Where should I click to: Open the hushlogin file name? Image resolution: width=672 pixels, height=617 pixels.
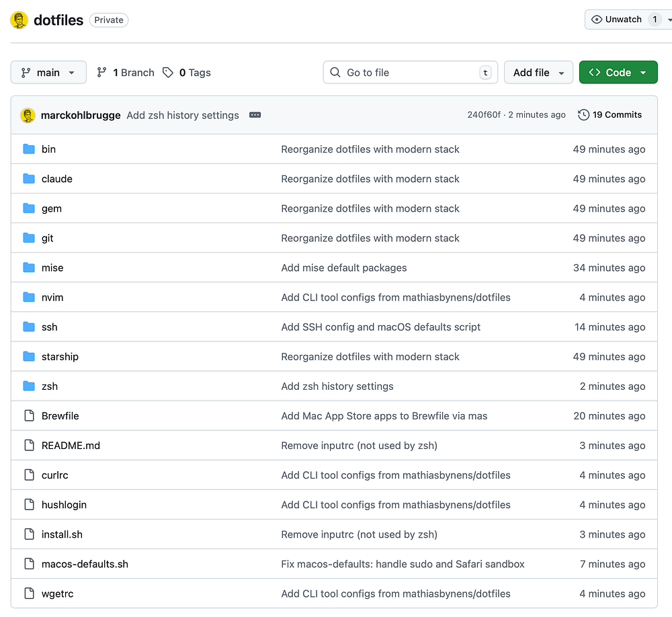(64, 505)
